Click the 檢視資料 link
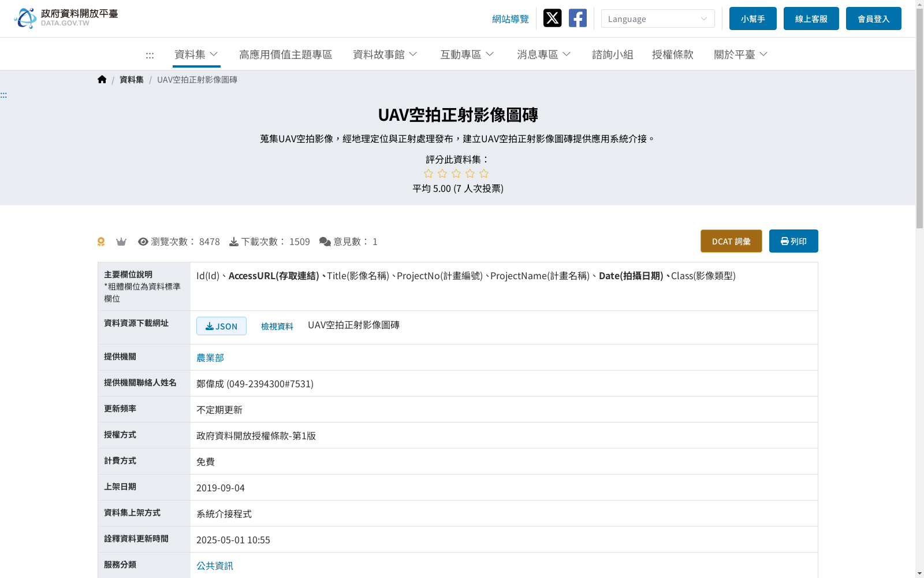The height and width of the screenshot is (578, 924). (277, 327)
